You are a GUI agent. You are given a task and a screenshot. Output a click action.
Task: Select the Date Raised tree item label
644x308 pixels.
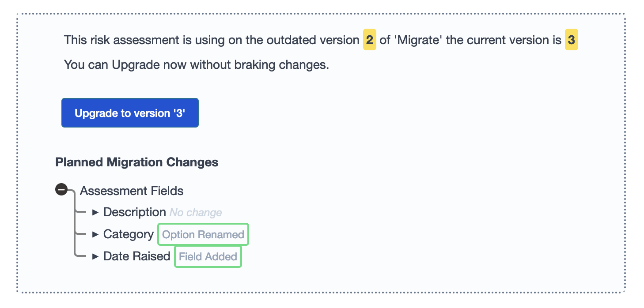click(136, 256)
